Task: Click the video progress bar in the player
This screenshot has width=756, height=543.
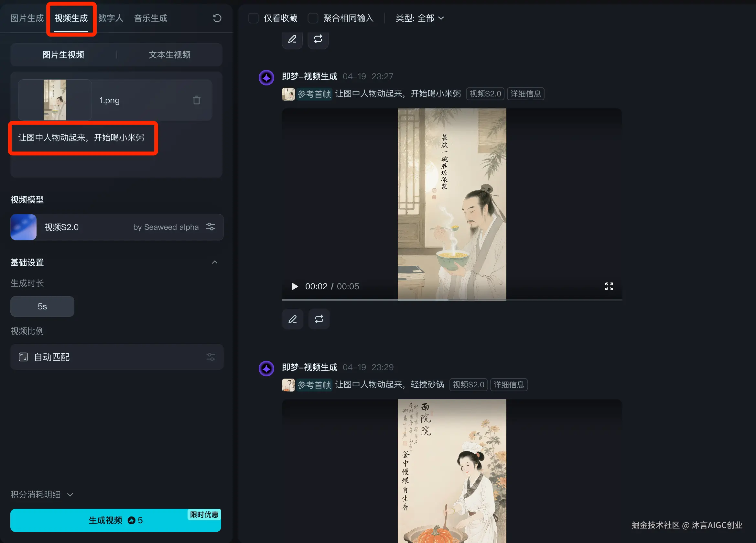Action: pos(452,300)
